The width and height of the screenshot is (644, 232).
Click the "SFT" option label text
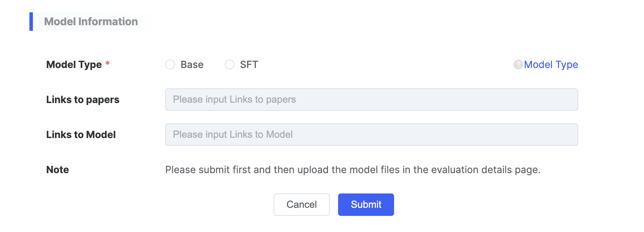249,64
